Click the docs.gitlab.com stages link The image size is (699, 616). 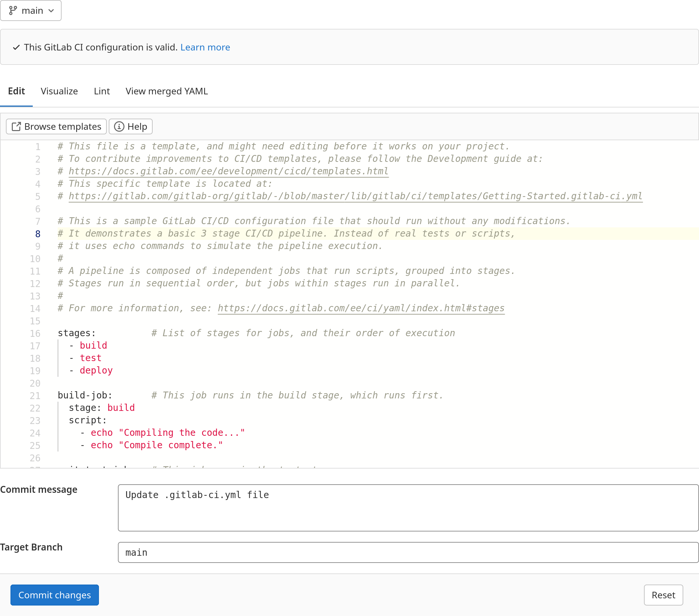coord(361,308)
